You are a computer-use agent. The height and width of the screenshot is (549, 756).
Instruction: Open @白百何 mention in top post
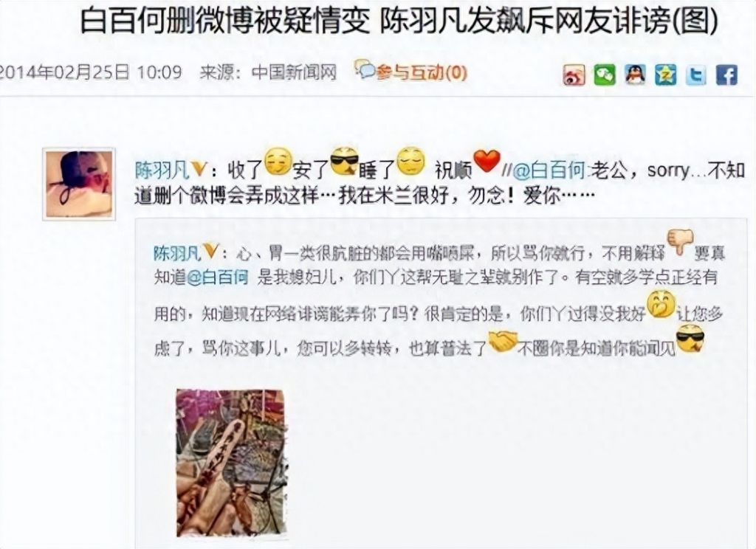(x=549, y=170)
